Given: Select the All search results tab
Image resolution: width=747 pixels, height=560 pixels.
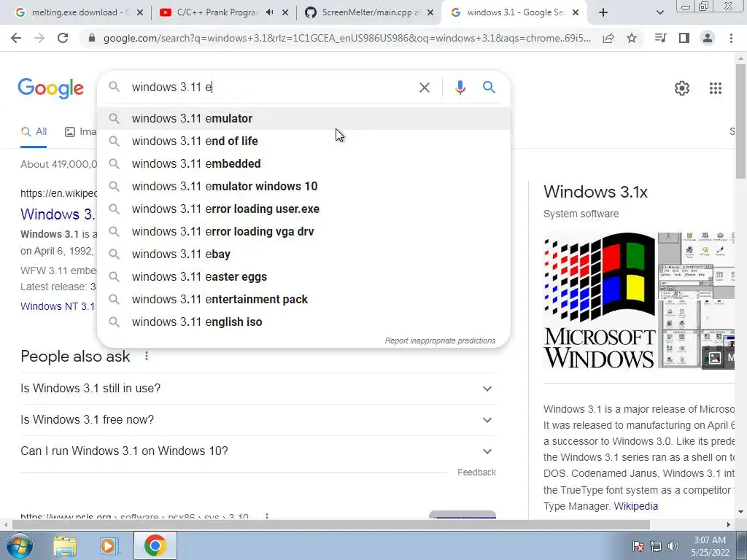Looking at the screenshot, I should click(x=34, y=132).
